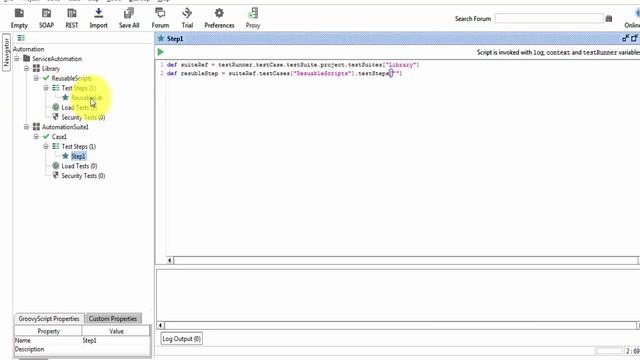640x360 pixels.
Task: Open the Proxy toolbar icon
Action: 253,18
